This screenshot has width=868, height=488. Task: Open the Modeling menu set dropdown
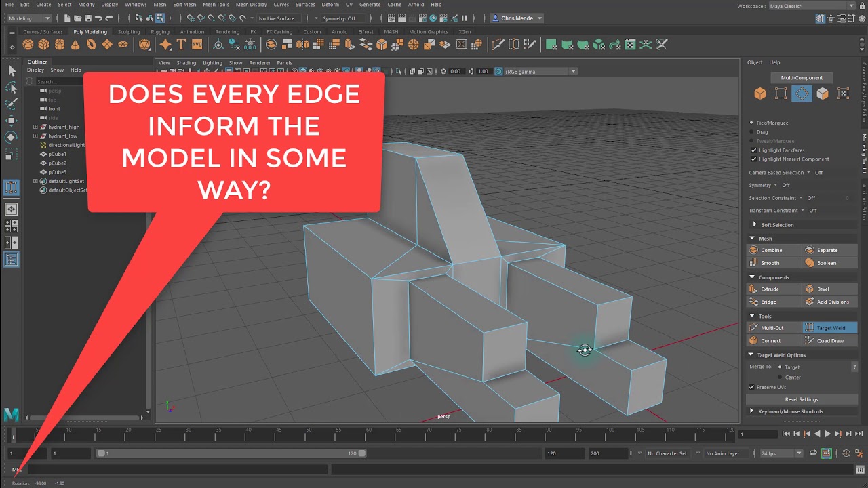pyautogui.click(x=29, y=18)
